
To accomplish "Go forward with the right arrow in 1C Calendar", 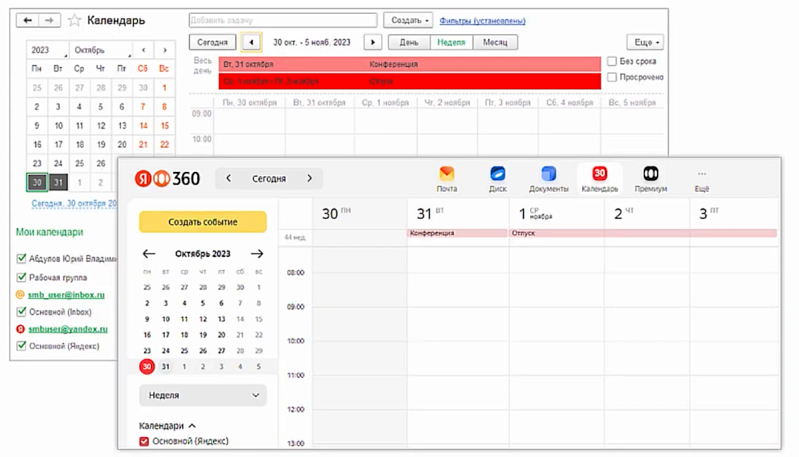I will [49, 20].
